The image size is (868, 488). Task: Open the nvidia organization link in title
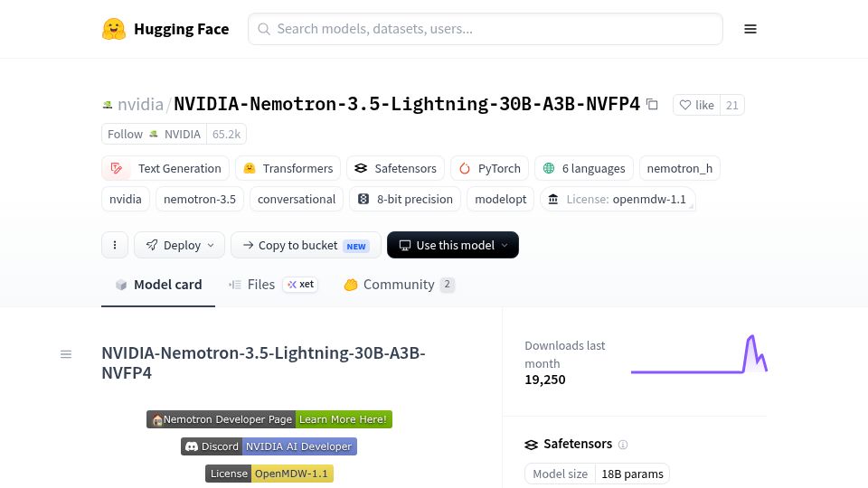(140, 104)
